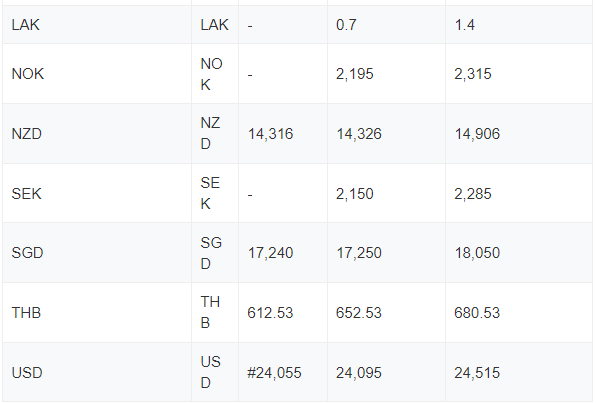Click the USD sell rate 24,515
Viewport: 596px width, 403px height.
tap(477, 373)
